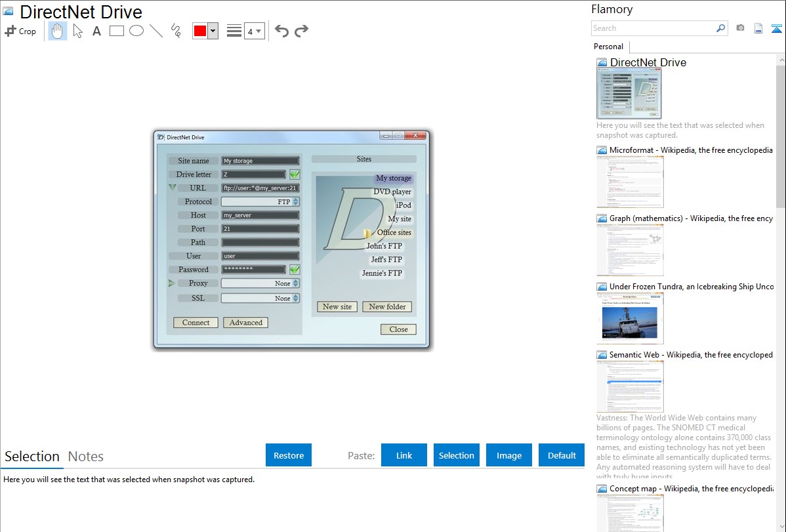Click the Site name field in screenshot
Screen dimensions: 786x532
click(x=260, y=161)
